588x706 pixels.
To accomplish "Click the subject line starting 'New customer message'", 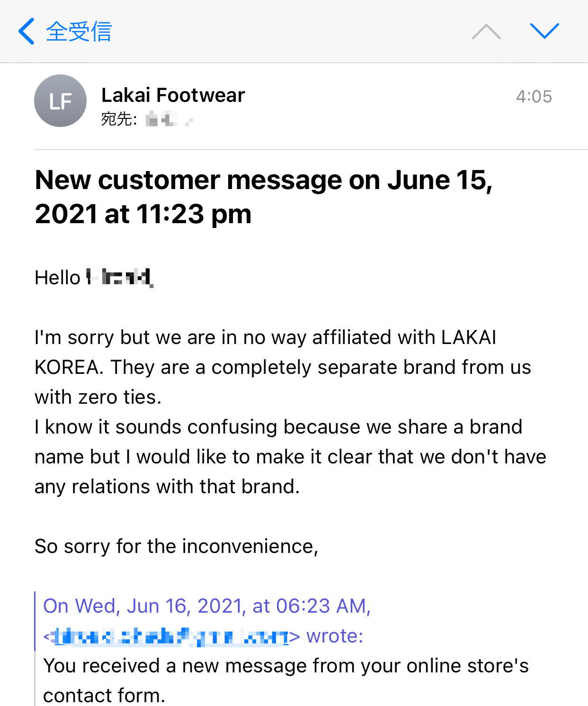I will pyautogui.click(x=263, y=197).
